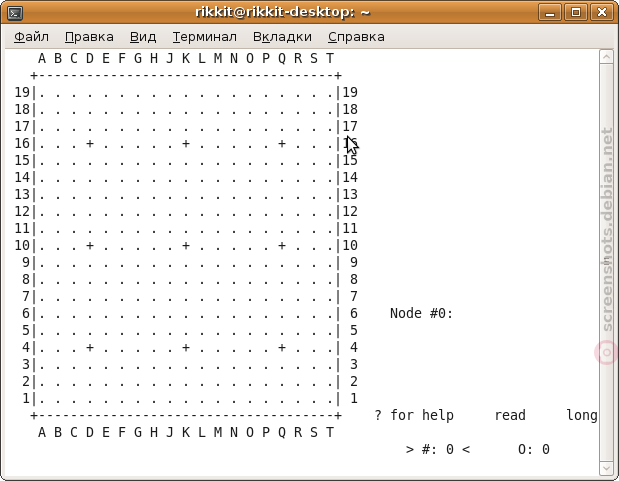Open the Правка menu
This screenshot has width=619, height=481.
[89, 37]
